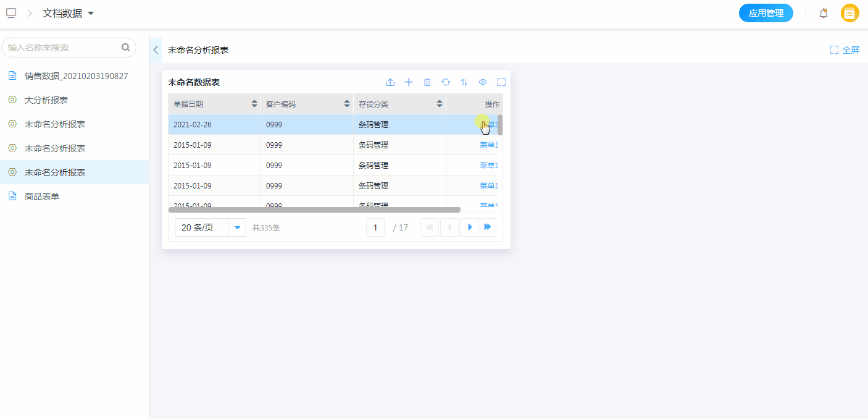This screenshot has width=868, height=419.
Task: Add a new record with plus icon
Action: click(409, 82)
